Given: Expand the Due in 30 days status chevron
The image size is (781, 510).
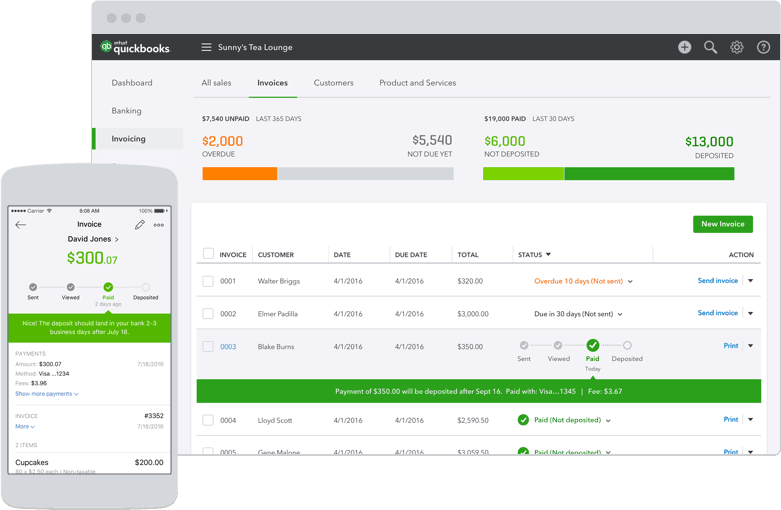Looking at the screenshot, I should point(620,314).
